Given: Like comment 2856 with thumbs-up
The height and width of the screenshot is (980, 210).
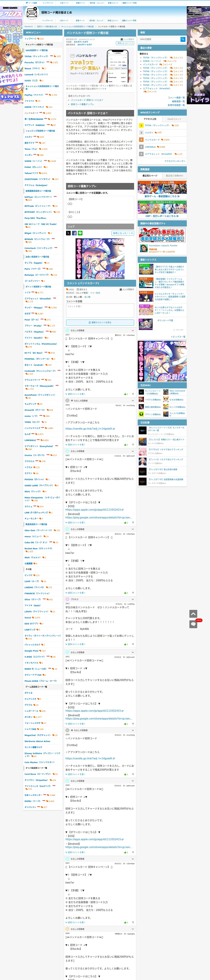Looking at the screenshot, I should click(126, 445).
